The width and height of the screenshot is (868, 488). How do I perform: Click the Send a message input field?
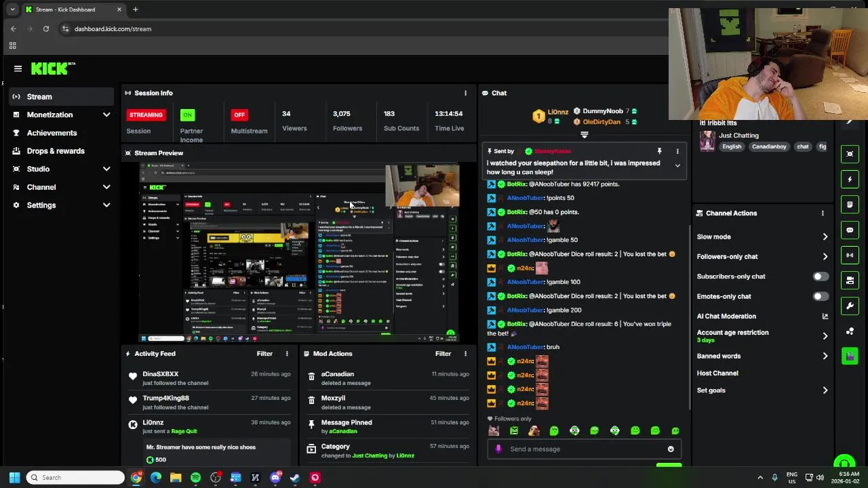[585, 449]
